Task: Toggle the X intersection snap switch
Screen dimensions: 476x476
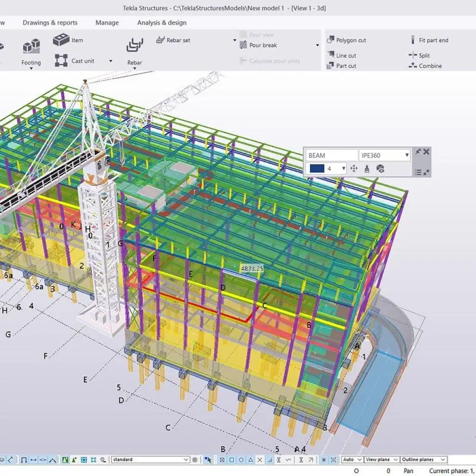Action: (260, 460)
